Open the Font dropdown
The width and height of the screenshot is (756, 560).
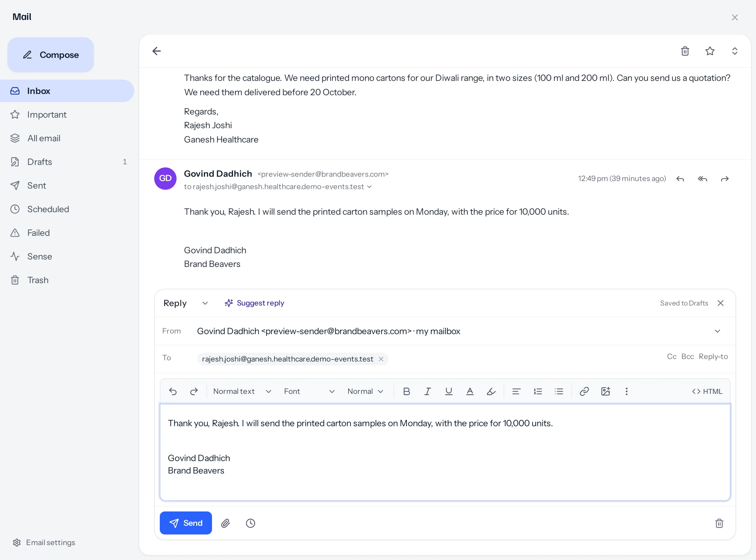[x=309, y=391]
